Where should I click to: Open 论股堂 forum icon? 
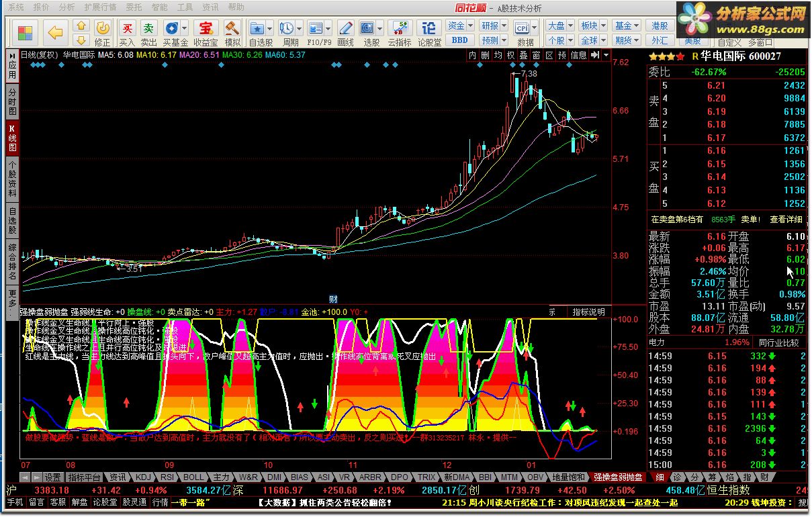[429, 28]
